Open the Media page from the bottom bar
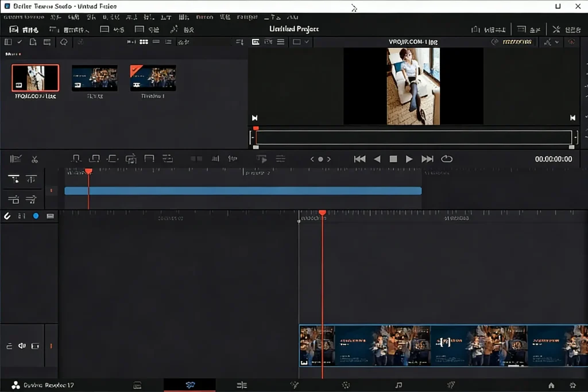 (137, 385)
